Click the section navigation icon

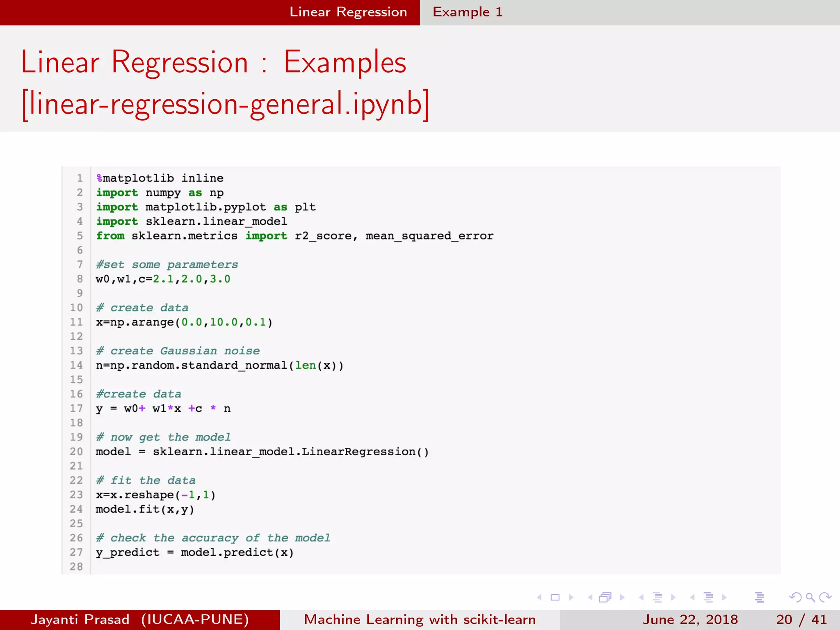coord(708,598)
